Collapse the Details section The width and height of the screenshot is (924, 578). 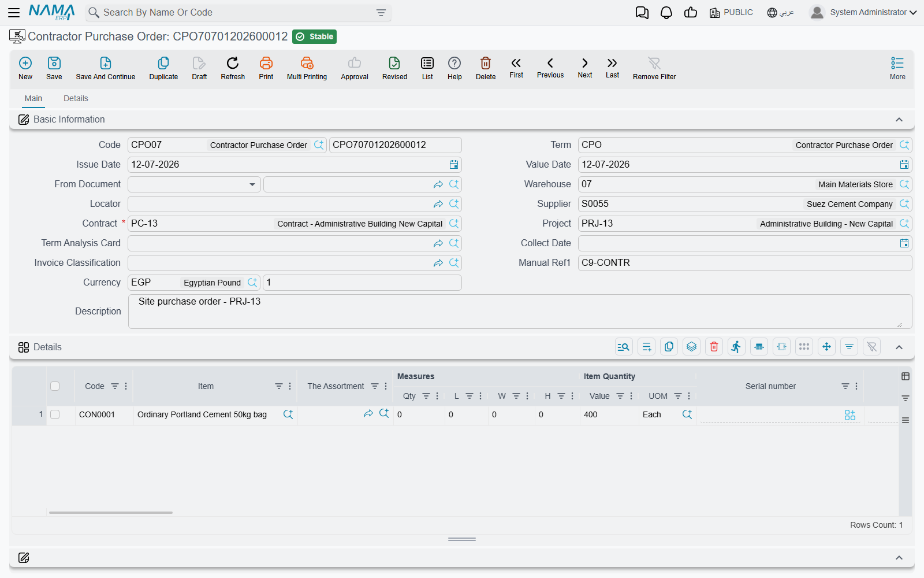[x=899, y=347]
